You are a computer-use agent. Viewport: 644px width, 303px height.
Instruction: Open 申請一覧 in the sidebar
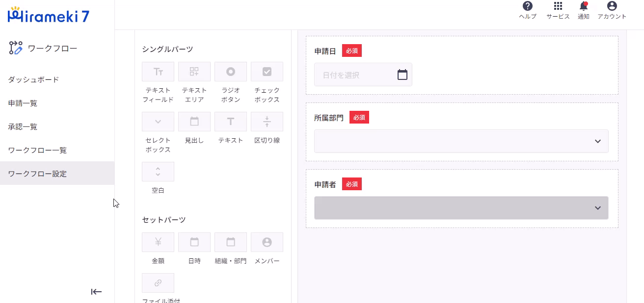point(57,103)
